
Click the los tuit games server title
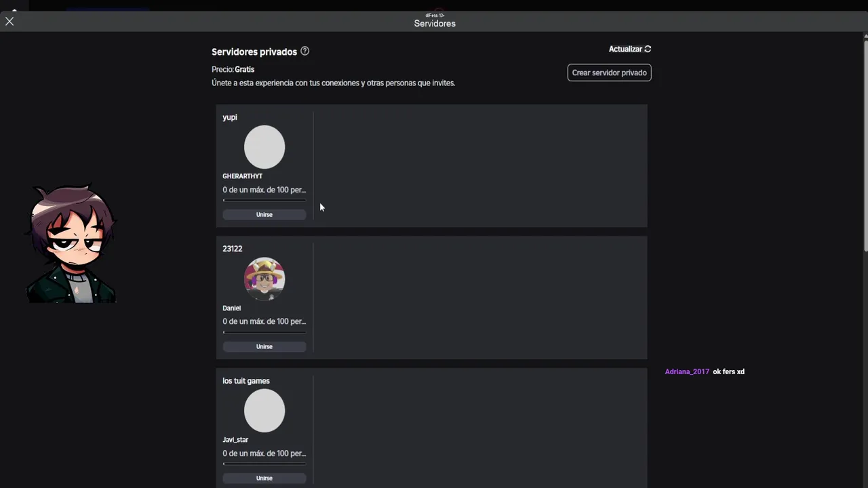[x=246, y=381]
